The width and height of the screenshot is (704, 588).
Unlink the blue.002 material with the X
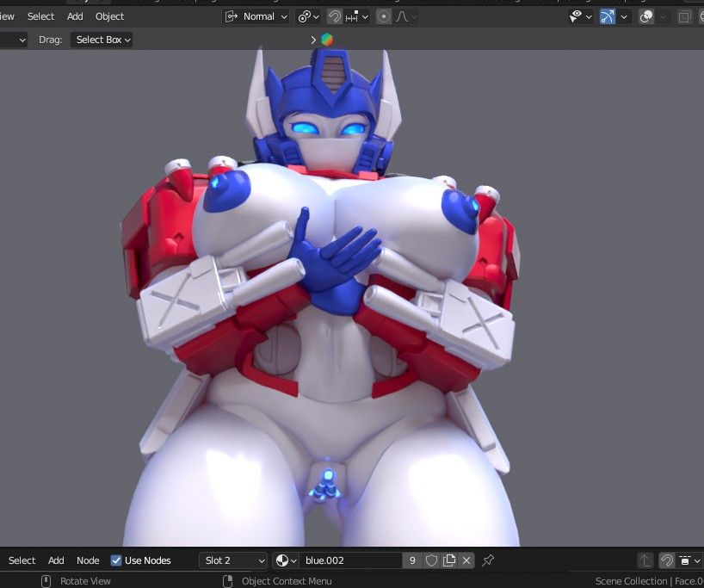(x=466, y=560)
